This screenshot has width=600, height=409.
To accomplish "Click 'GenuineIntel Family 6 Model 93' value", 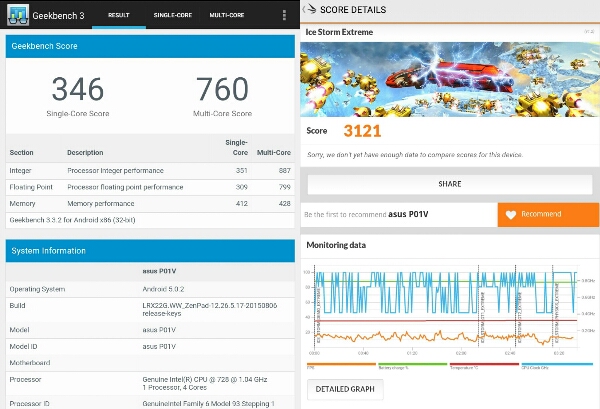I will tap(209, 404).
